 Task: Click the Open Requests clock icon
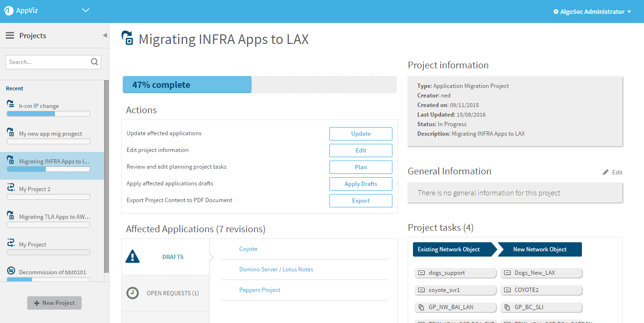(x=132, y=293)
